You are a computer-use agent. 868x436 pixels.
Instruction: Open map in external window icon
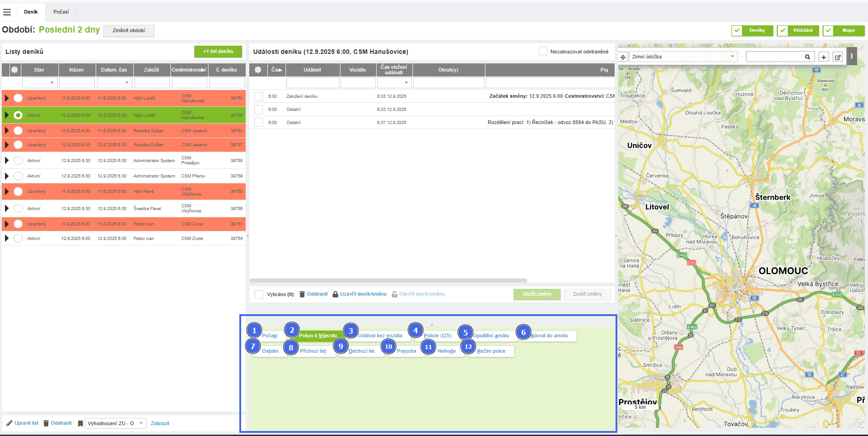click(838, 57)
